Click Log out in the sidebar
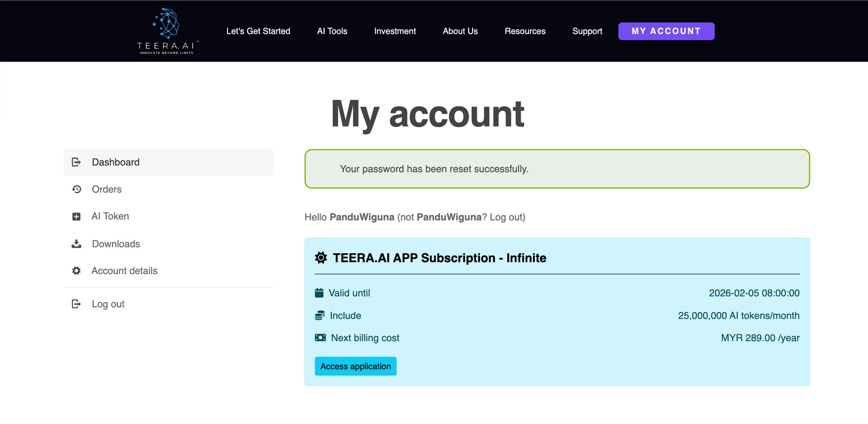Screen dimensions: 868x424 coord(169,304)
